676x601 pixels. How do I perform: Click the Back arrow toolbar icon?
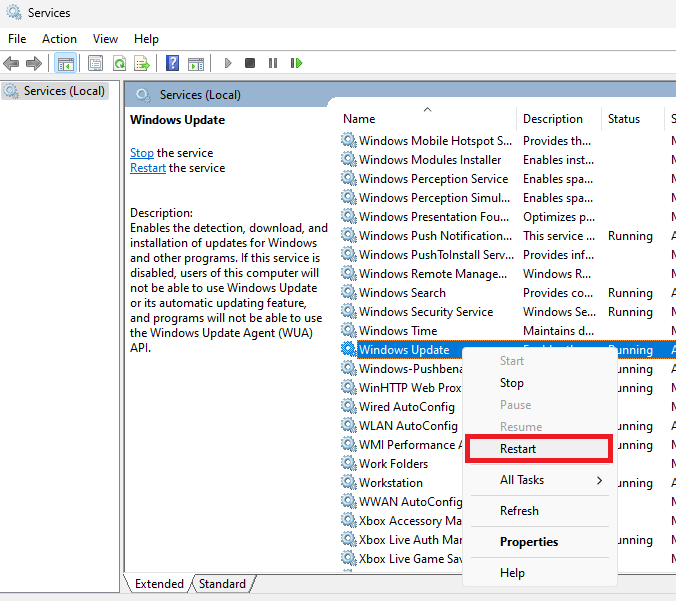(12, 63)
